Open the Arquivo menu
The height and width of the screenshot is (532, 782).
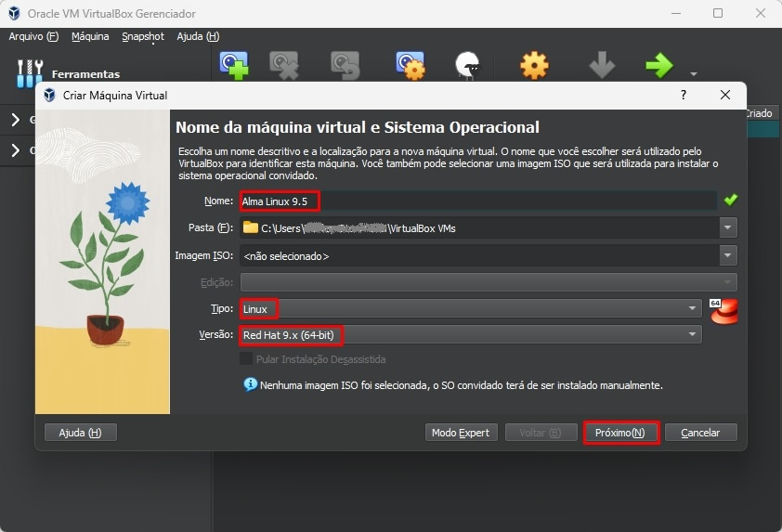pyautogui.click(x=34, y=36)
